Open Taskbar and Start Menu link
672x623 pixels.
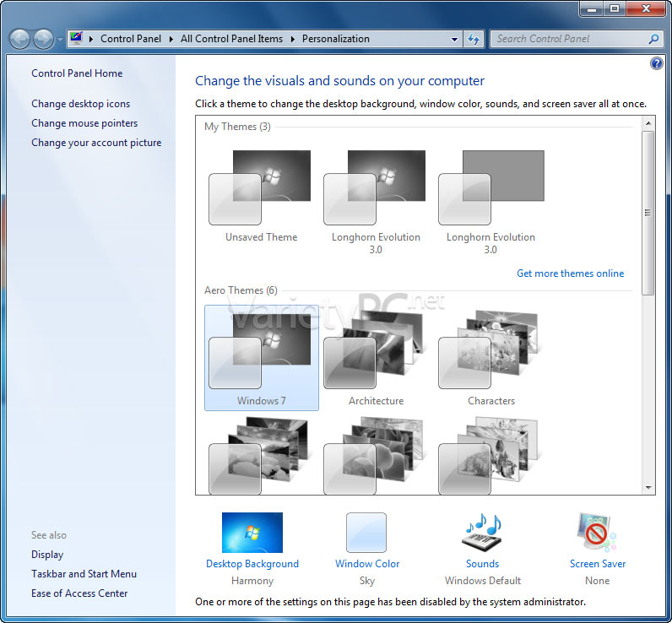pos(84,574)
